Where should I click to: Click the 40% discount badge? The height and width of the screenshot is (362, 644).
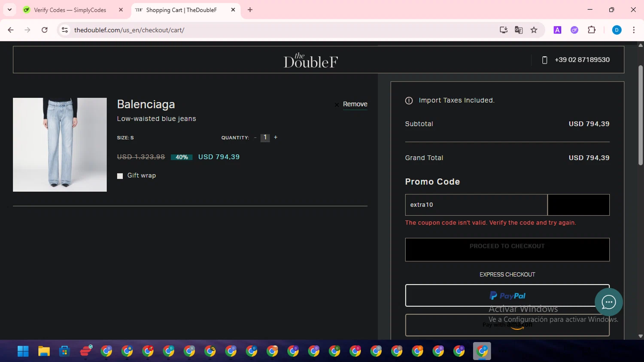182,157
